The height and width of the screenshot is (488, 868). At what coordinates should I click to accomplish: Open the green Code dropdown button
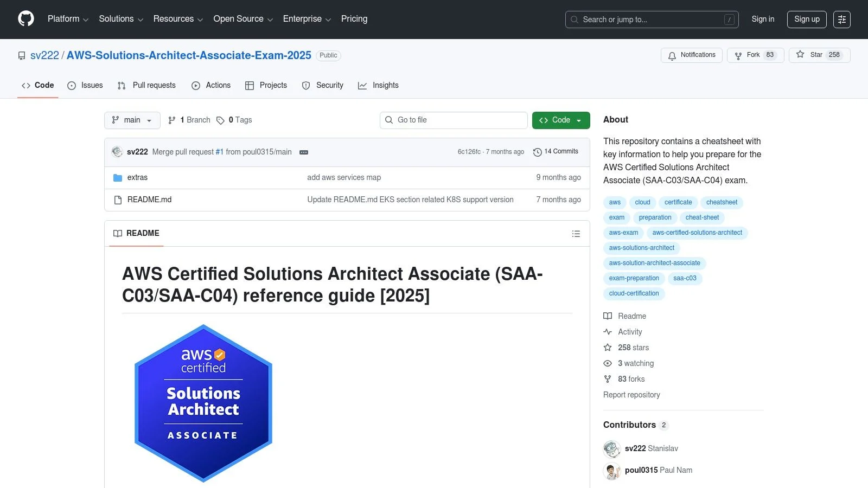[561, 120]
